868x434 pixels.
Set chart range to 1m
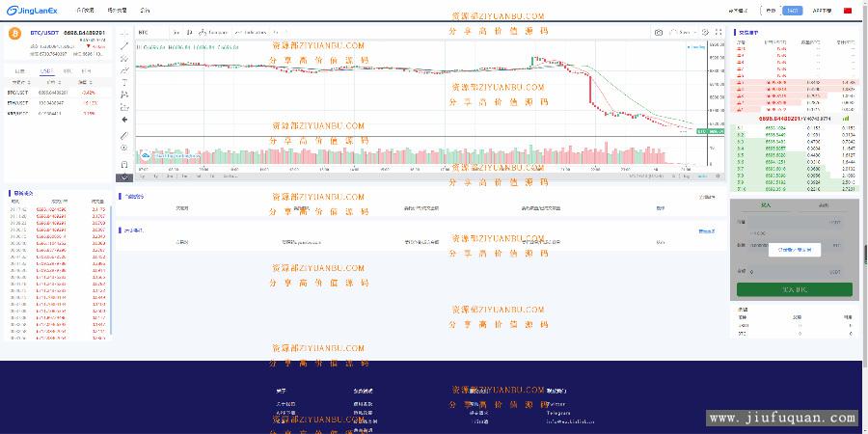click(184, 176)
